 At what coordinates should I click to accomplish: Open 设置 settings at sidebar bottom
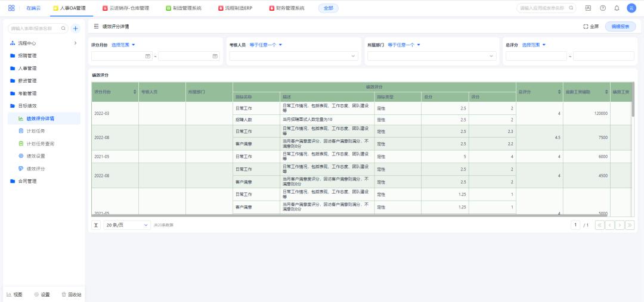42,295
